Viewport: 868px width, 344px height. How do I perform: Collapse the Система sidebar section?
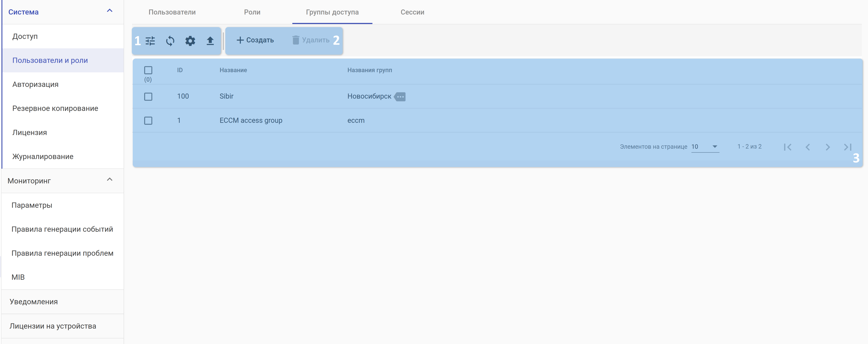pos(110,11)
